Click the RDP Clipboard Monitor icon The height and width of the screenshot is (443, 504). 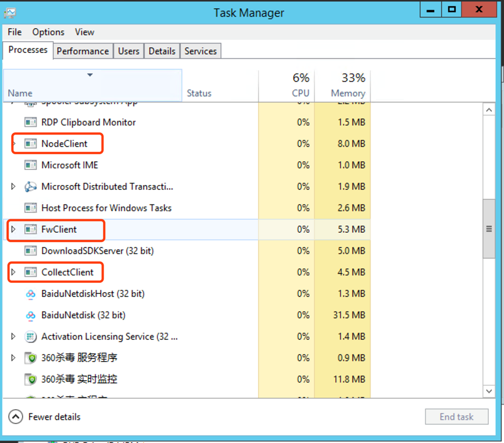point(31,123)
